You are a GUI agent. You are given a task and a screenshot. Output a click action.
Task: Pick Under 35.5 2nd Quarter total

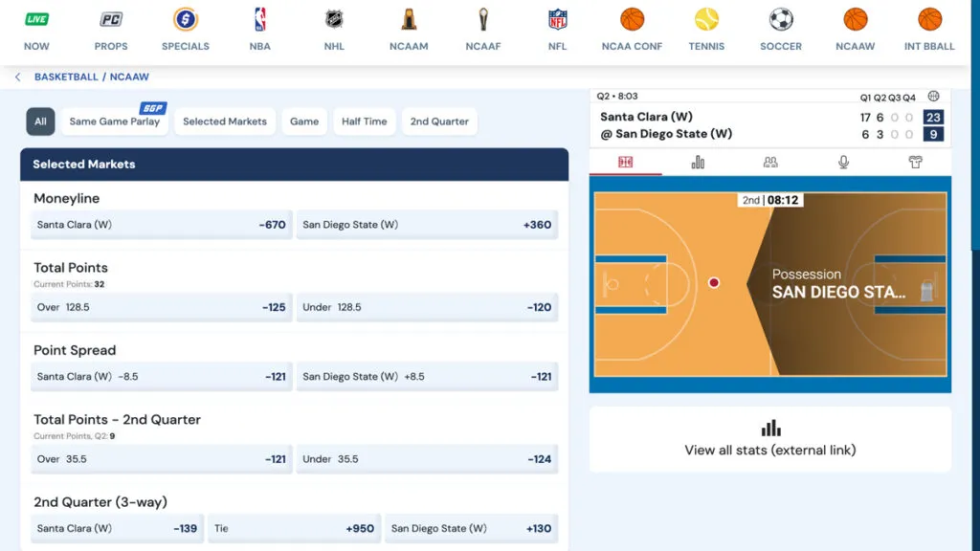pyautogui.click(x=427, y=459)
